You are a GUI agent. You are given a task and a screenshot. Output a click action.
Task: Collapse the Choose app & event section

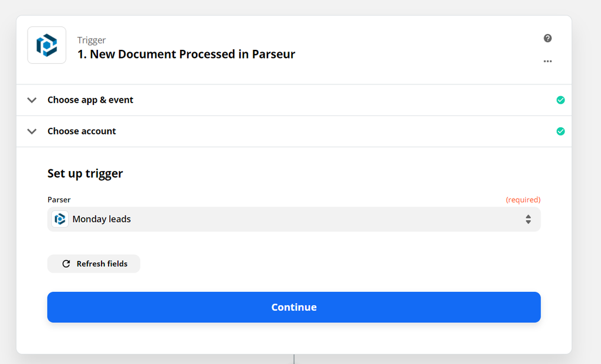[x=32, y=100]
